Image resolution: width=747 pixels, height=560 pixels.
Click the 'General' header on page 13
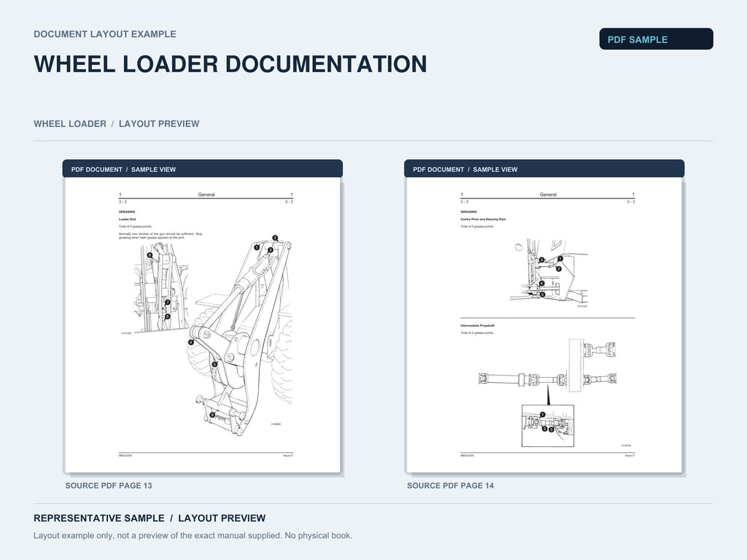(206, 195)
